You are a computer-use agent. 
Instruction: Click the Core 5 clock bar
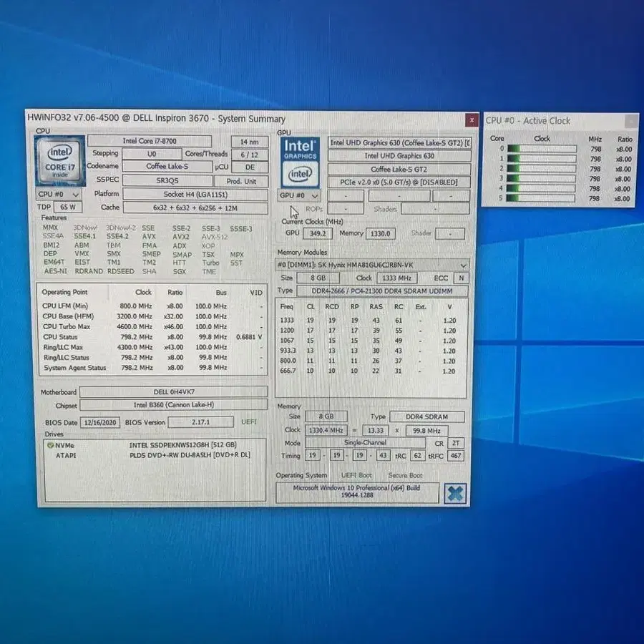(x=540, y=198)
